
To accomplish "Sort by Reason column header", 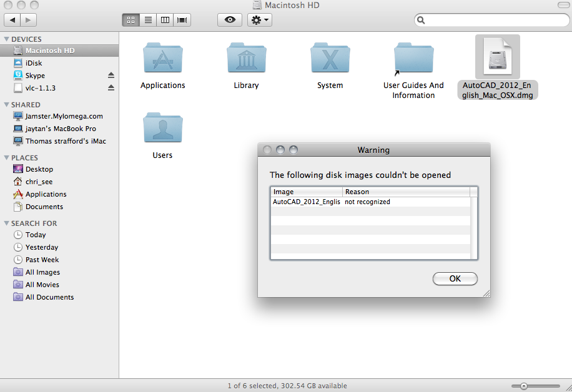I will [406, 192].
